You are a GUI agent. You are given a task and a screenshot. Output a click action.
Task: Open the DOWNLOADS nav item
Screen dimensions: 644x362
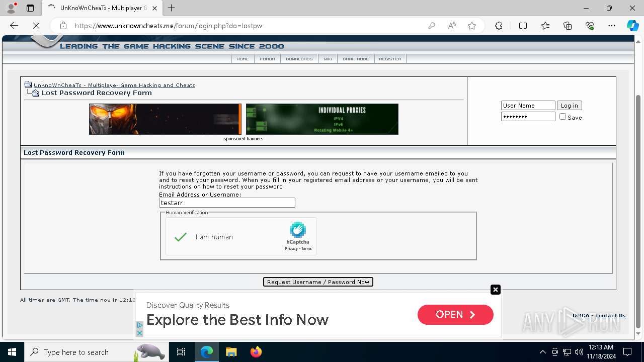[299, 59]
